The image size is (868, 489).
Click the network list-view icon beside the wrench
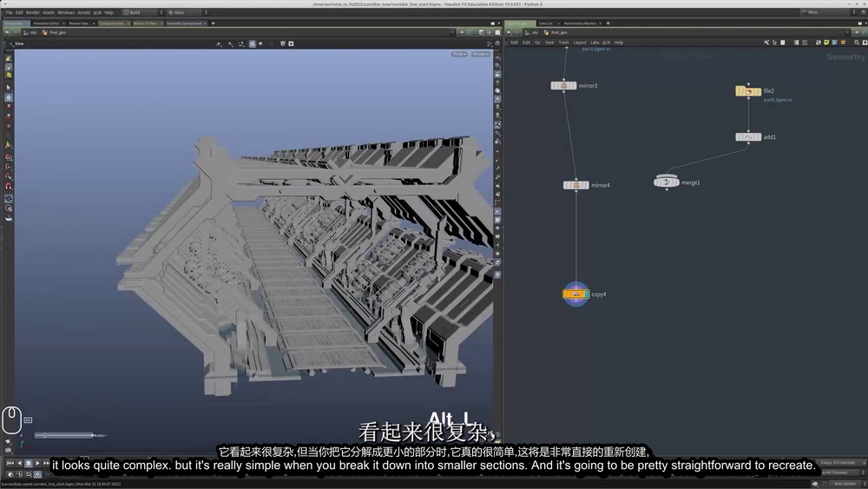click(774, 43)
